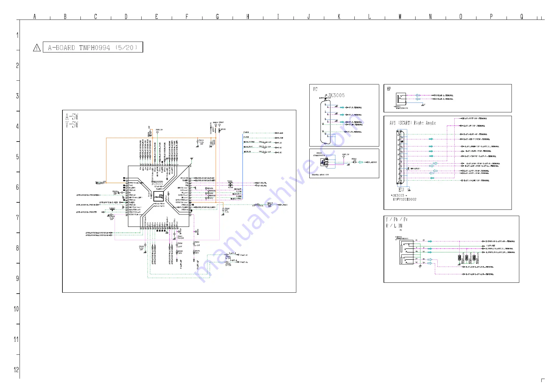The height and width of the screenshot is (392, 555).
Task: Click the 'R / L IN' heading
Action: pyautogui.click(x=394, y=226)
